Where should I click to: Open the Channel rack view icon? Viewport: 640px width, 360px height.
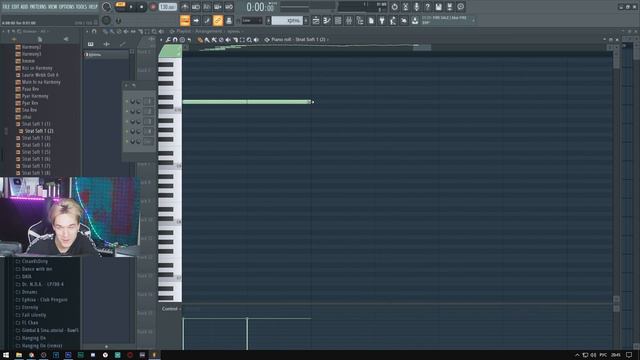coord(338,20)
